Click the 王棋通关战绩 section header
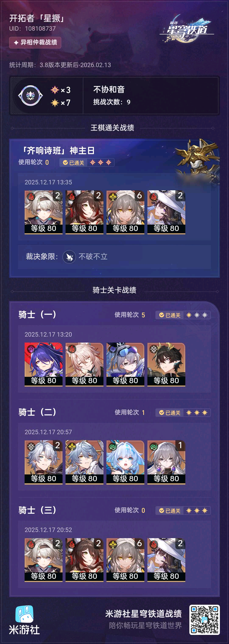Viewport: 229px width, 644px height. [x=112, y=128]
